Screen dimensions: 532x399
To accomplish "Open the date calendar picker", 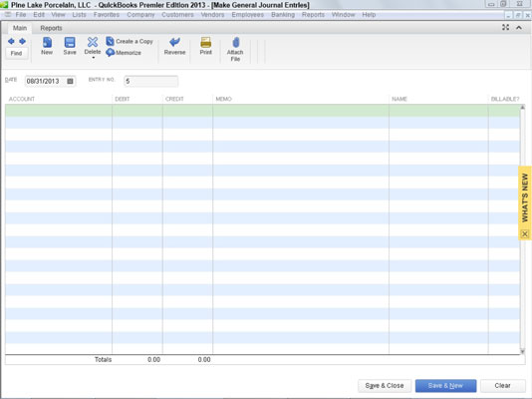I will pyautogui.click(x=70, y=81).
